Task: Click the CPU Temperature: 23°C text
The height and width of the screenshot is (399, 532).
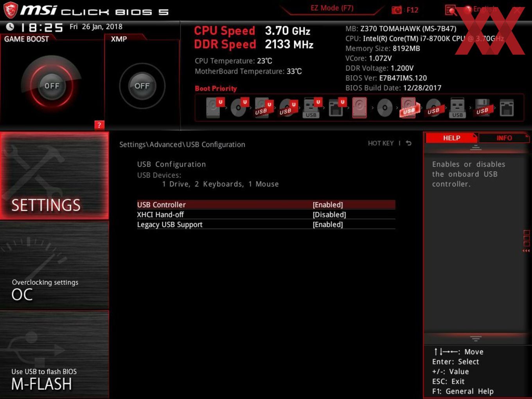Action: (x=234, y=61)
